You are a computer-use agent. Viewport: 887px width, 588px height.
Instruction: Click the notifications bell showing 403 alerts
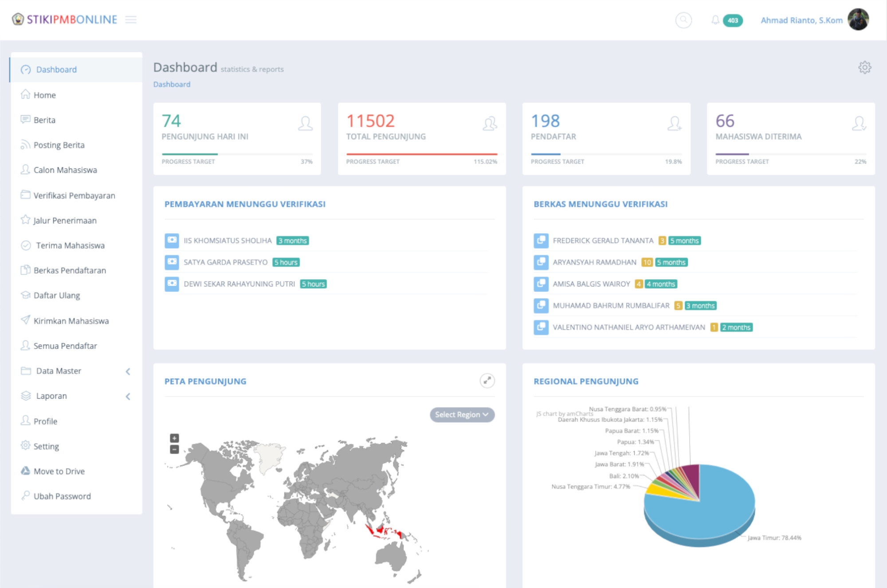716,20
